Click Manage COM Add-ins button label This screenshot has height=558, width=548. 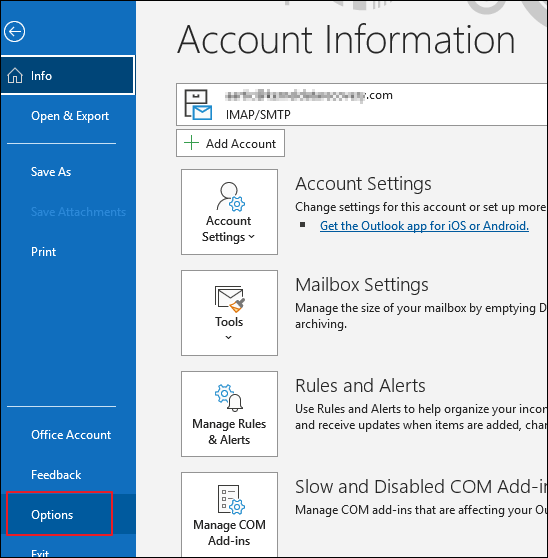click(x=229, y=533)
